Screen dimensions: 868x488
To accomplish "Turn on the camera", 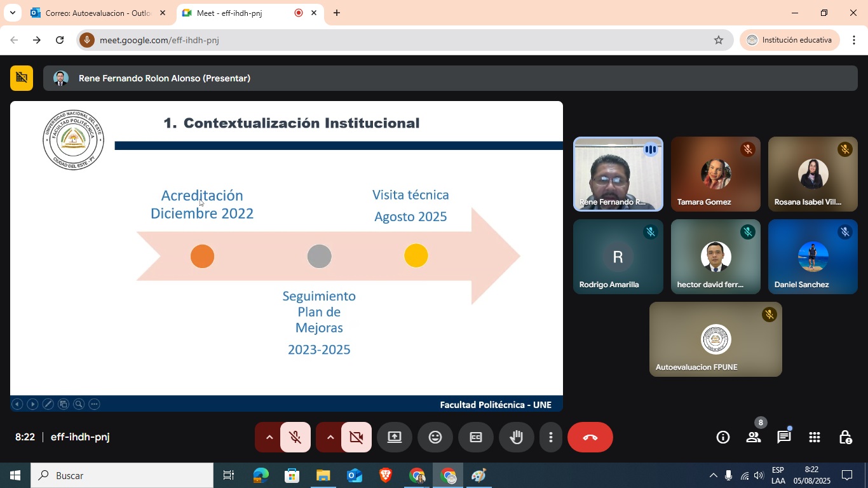I will pyautogui.click(x=356, y=437).
